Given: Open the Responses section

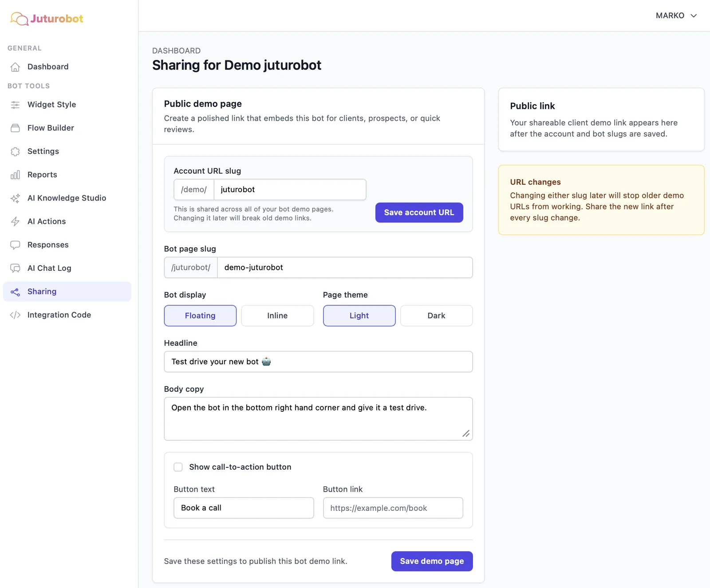Looking at the screenshot, I should [67, 245].
